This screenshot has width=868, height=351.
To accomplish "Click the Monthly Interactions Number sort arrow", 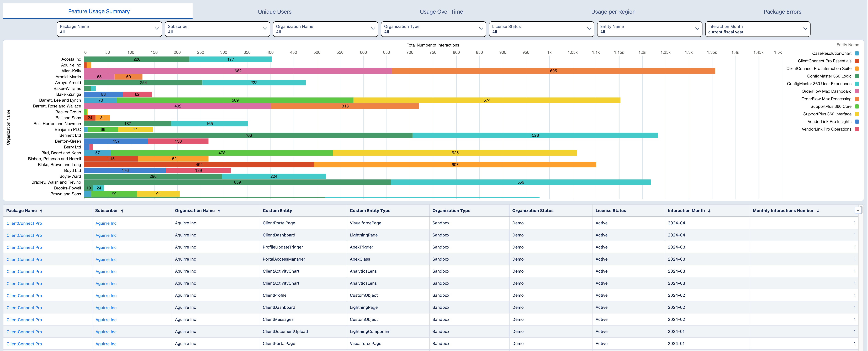I will click(818, 211).
